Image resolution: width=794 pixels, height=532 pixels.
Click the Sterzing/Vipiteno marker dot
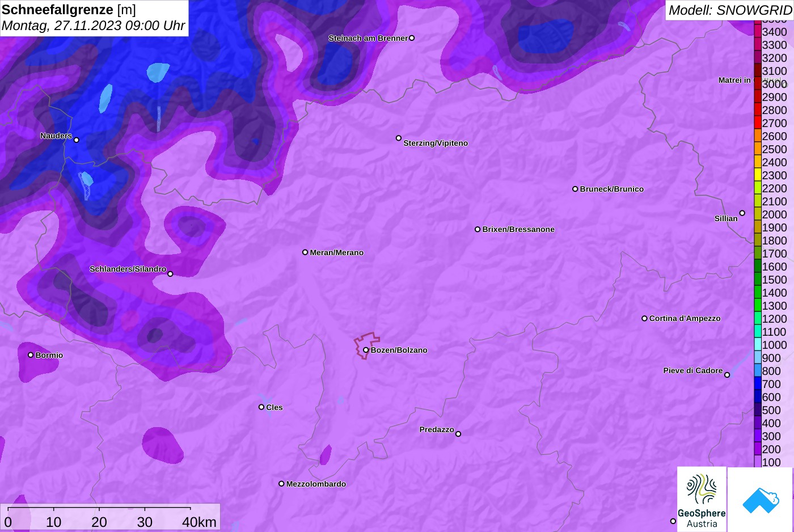point(399,138)
